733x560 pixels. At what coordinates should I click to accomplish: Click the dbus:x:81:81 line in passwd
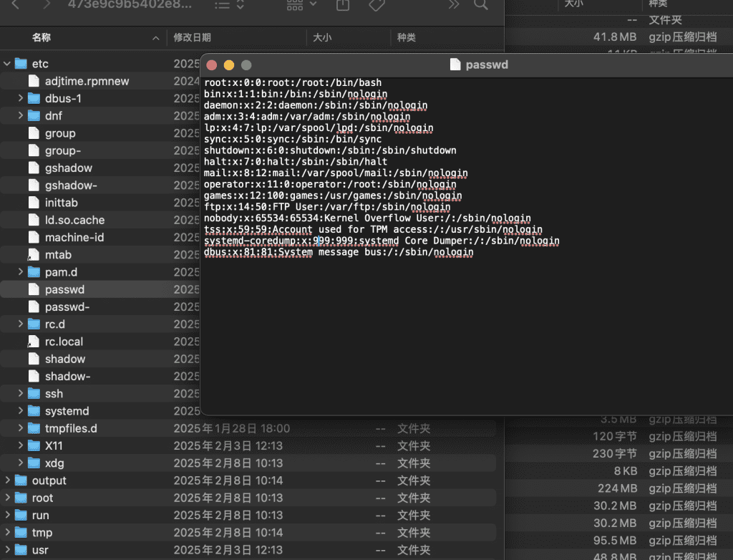pyautogui.click(x=339, y=252)
